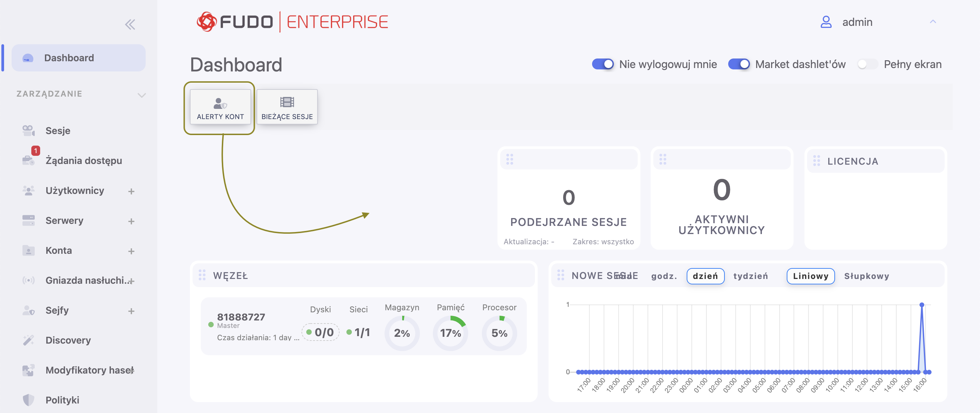The height and width of the screenshot is (413, 980).
Task: Click plus next to Użytkownicy
Action: [131, 191]
